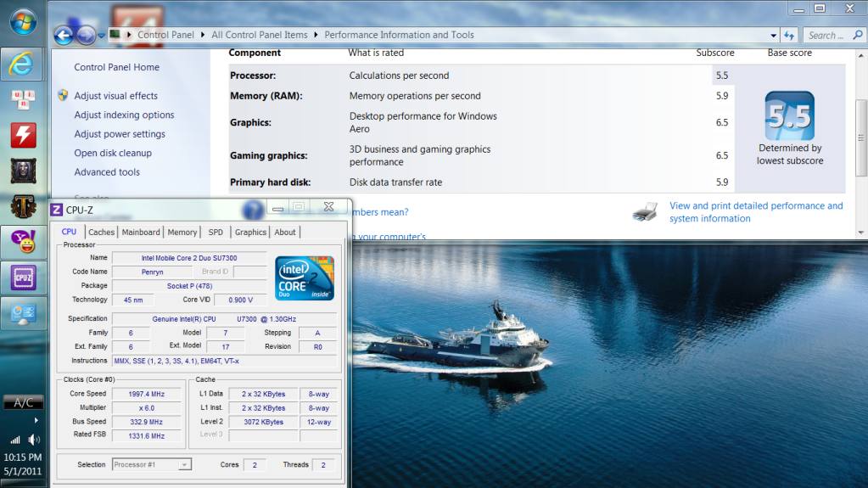Click the Intel Core 2 Duo logo

pyautogui.click(x=305, y=278)
